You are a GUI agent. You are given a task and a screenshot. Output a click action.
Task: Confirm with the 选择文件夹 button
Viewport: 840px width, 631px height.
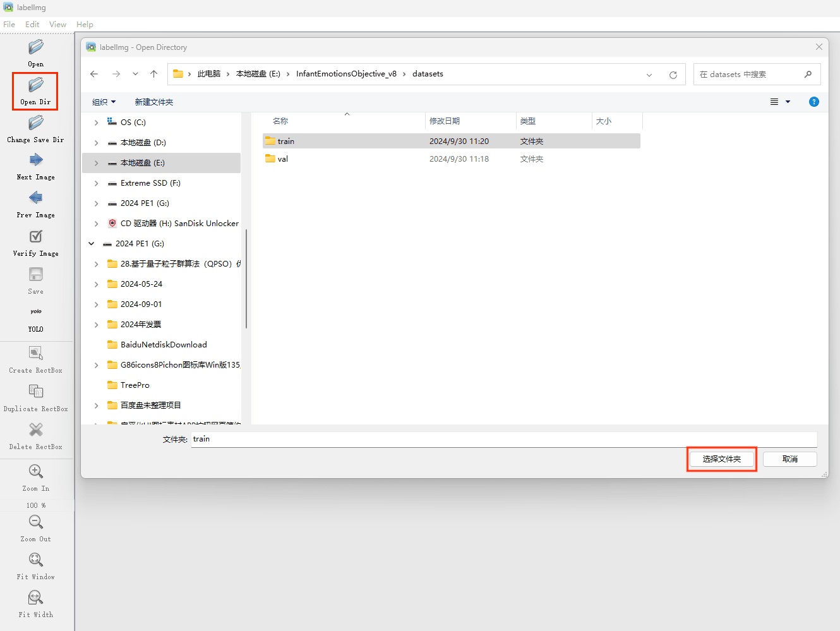coord(721,459)
